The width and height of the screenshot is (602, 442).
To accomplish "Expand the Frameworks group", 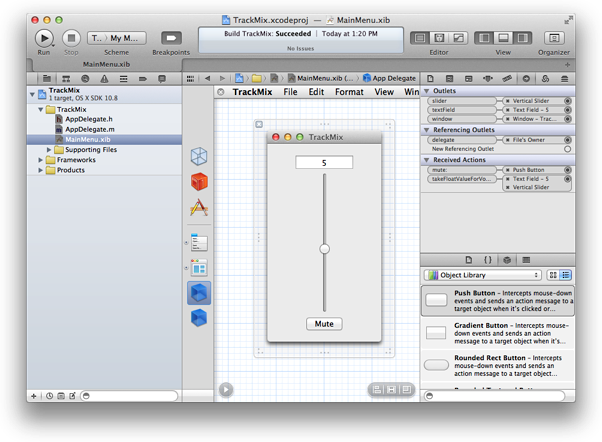I will click(x=40, y=160).
